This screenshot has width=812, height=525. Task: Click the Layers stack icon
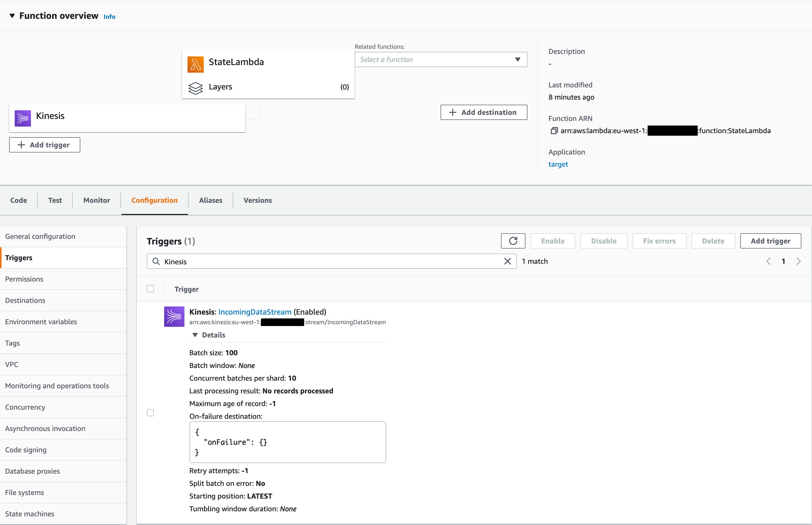pyautogui.click(x=195, y=88)
